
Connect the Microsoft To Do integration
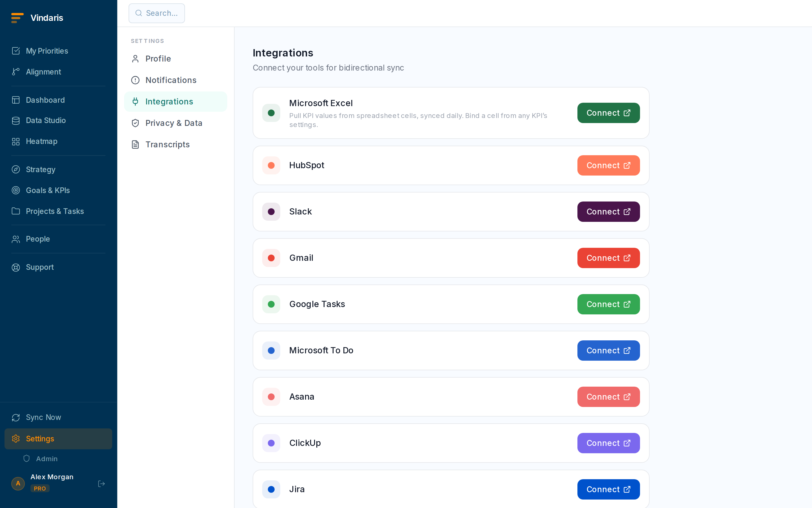[x=608, y=351]
